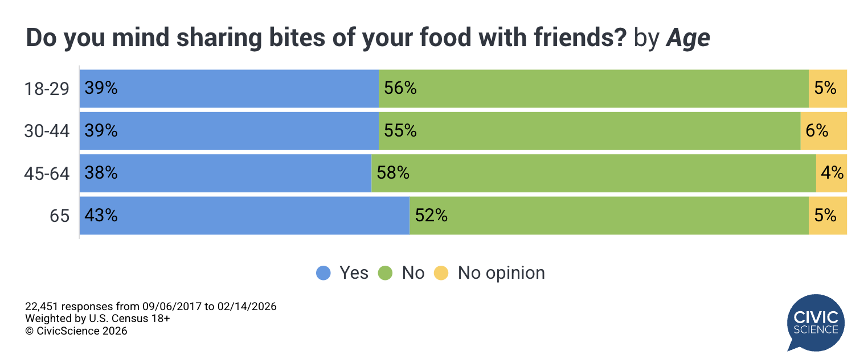Click the Yes legend label
This screenshot has height=363, width=868.
point(354,273)
